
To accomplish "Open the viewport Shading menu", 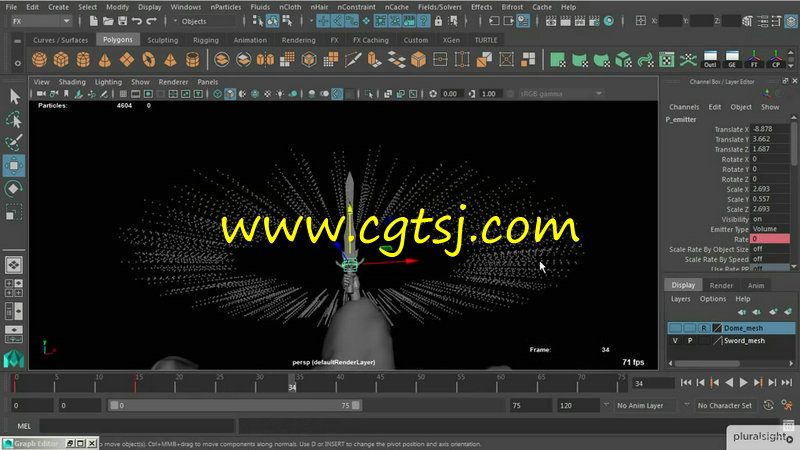I will [x=72, y=82].
